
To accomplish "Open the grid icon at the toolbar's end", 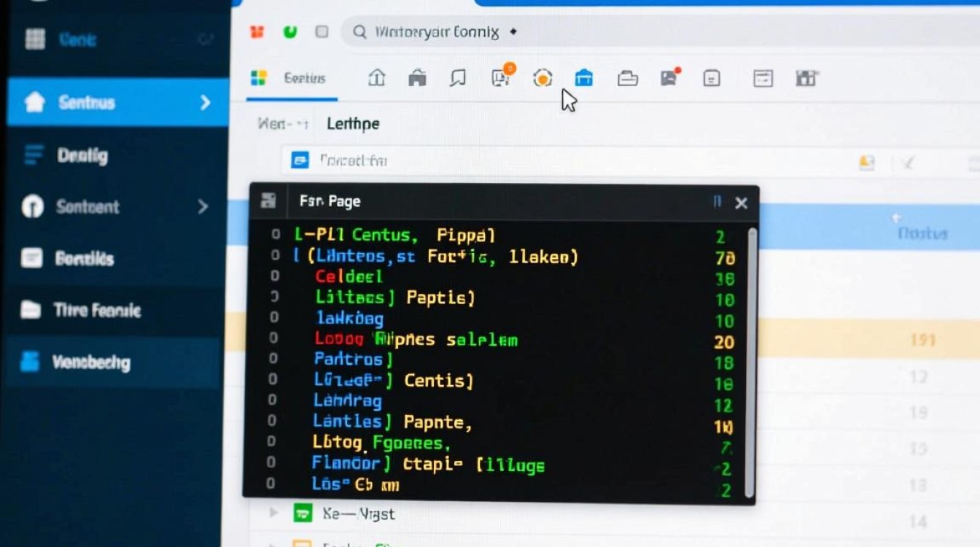I will click(x=806, y=78).
